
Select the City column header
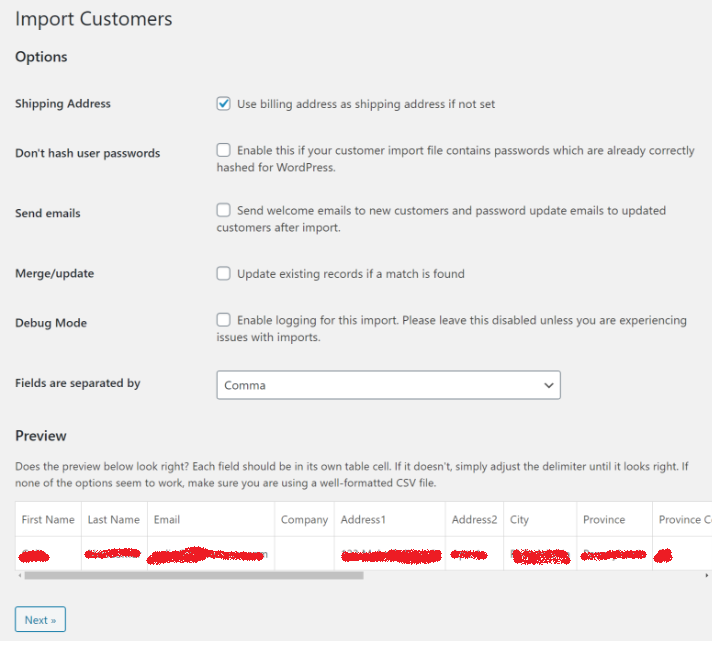[x=540, y=519]
